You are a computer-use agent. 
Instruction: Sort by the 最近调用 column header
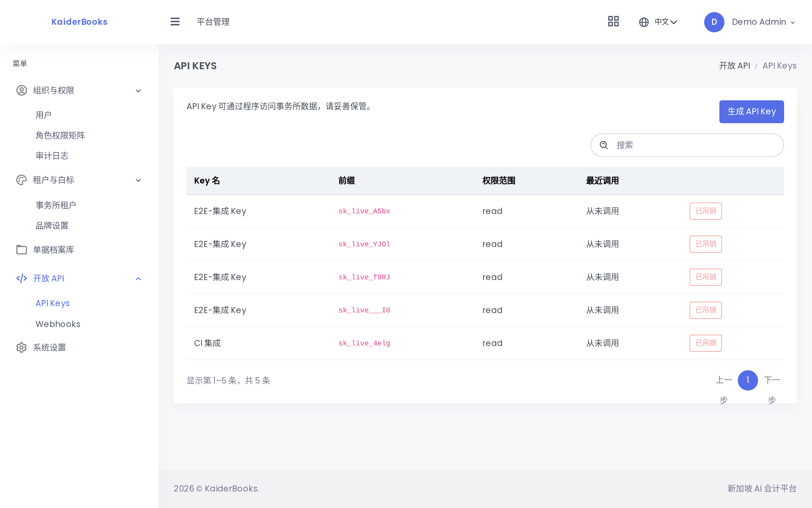coord(603,181)
